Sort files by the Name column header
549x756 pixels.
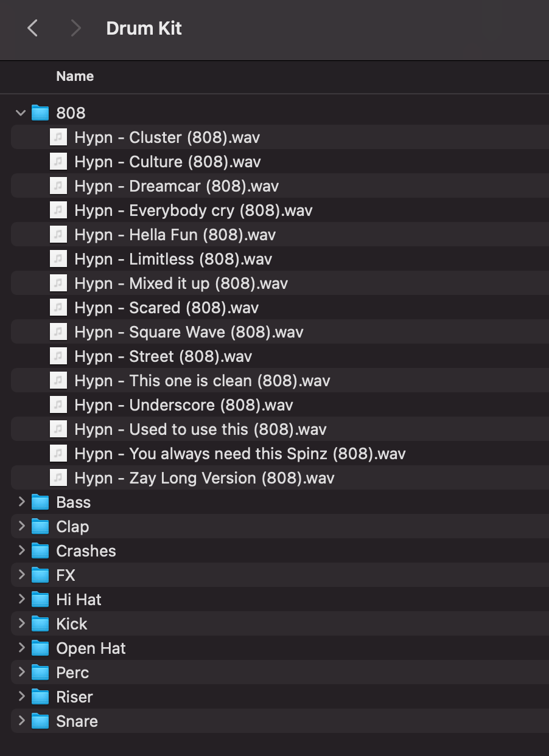(75, 76)
